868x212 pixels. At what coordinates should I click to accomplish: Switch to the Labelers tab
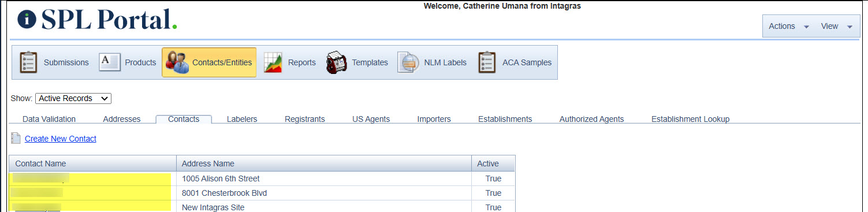[242, 119]
